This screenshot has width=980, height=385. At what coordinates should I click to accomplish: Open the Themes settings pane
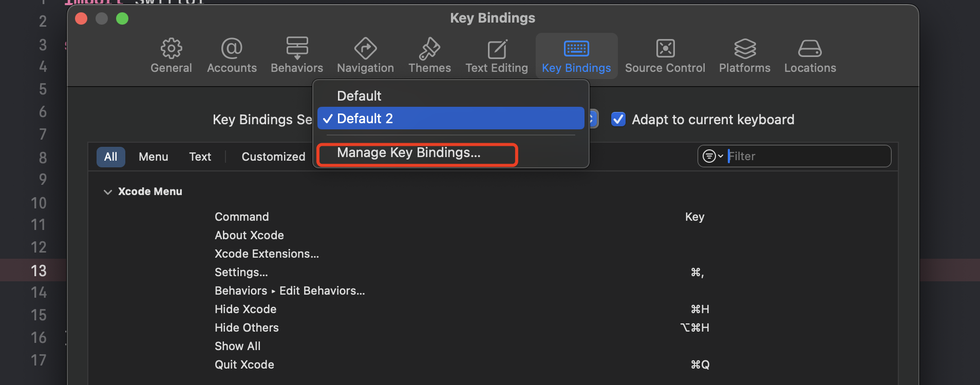429,55
